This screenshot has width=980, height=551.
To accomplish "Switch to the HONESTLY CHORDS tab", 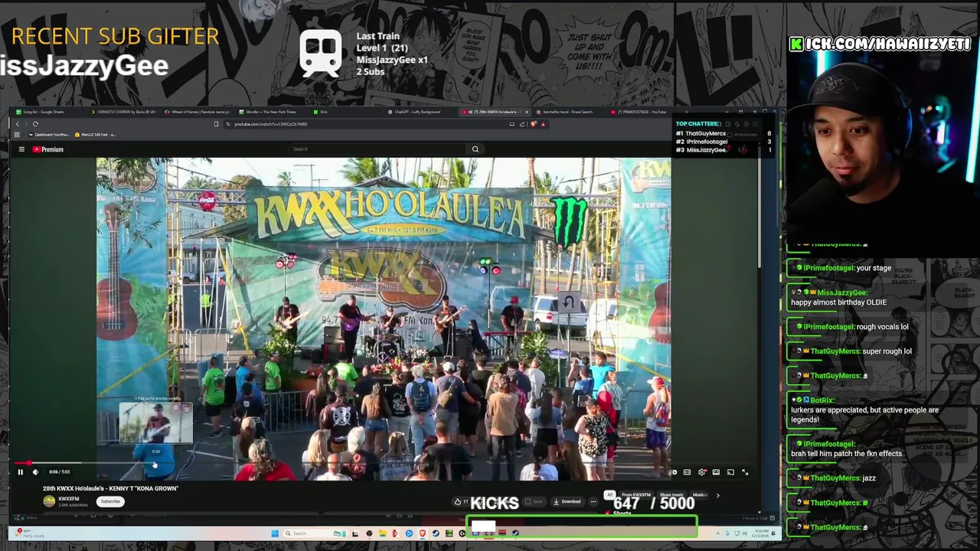I will [125, 112].
